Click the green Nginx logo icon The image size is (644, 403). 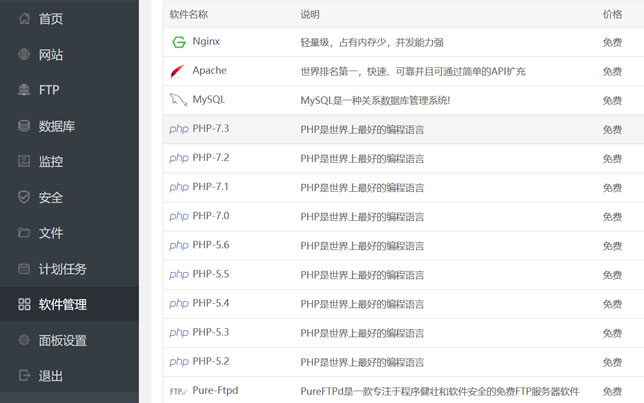[179, 42]
